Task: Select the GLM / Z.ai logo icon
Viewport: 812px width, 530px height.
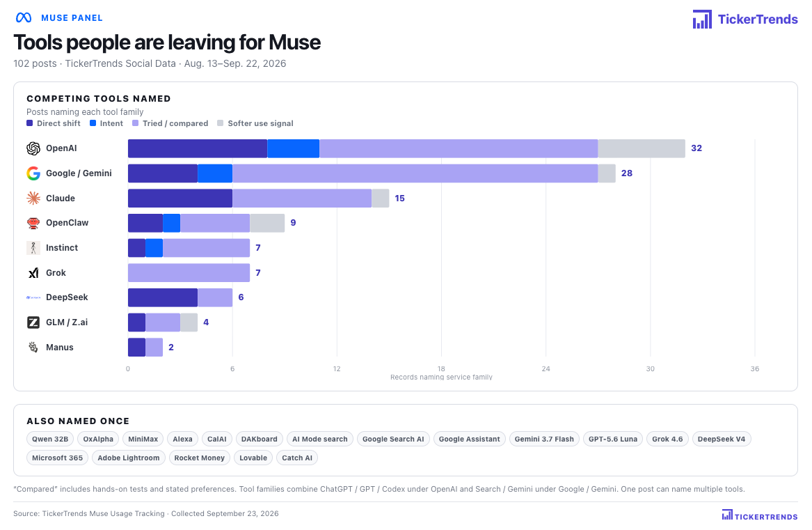Action: pos(33,322)
